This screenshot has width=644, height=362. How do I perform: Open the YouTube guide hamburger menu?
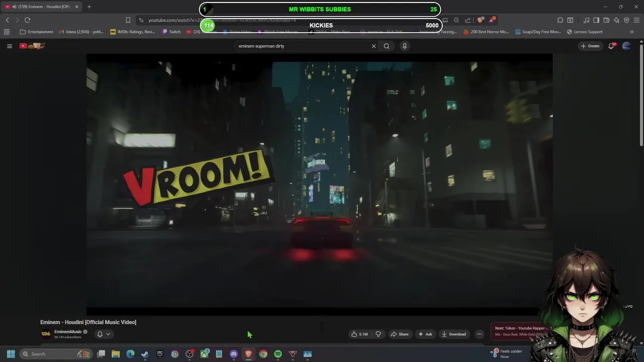tap(9, 46)
